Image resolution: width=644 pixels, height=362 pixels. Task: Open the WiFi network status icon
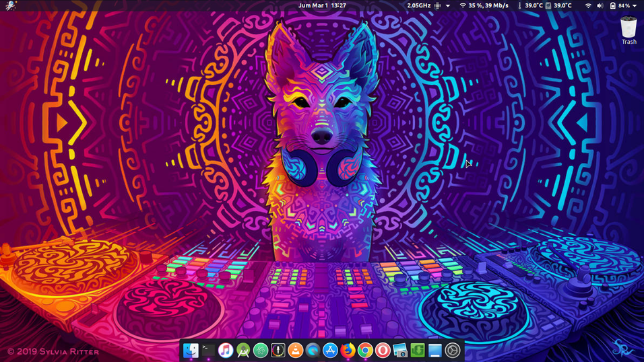point(588,6)
